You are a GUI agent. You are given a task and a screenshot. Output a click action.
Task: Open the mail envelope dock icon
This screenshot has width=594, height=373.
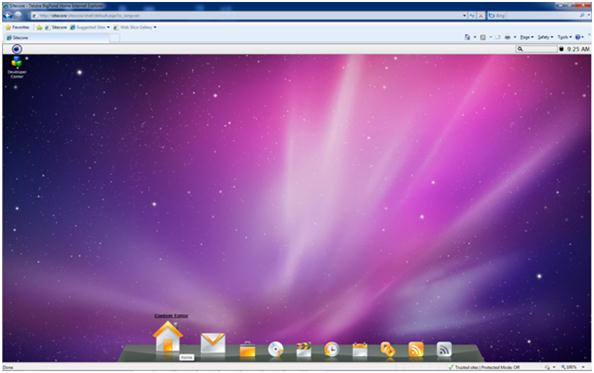point(213,344)
